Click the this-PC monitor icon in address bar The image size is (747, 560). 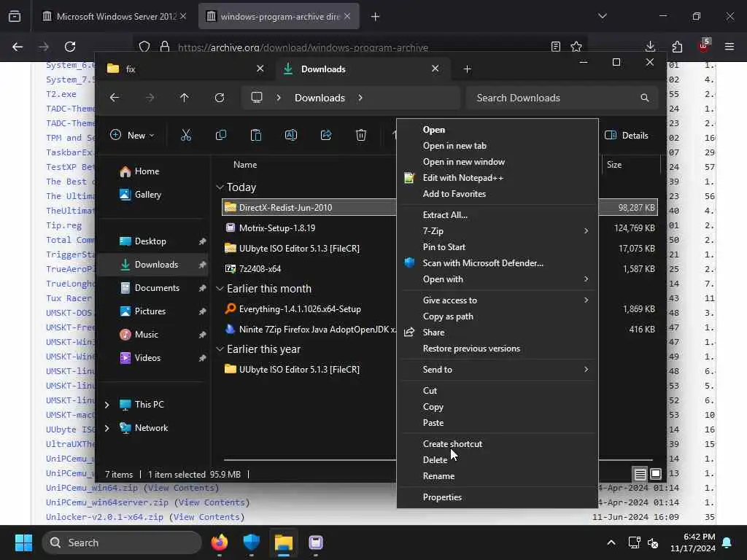click(257, 98)
